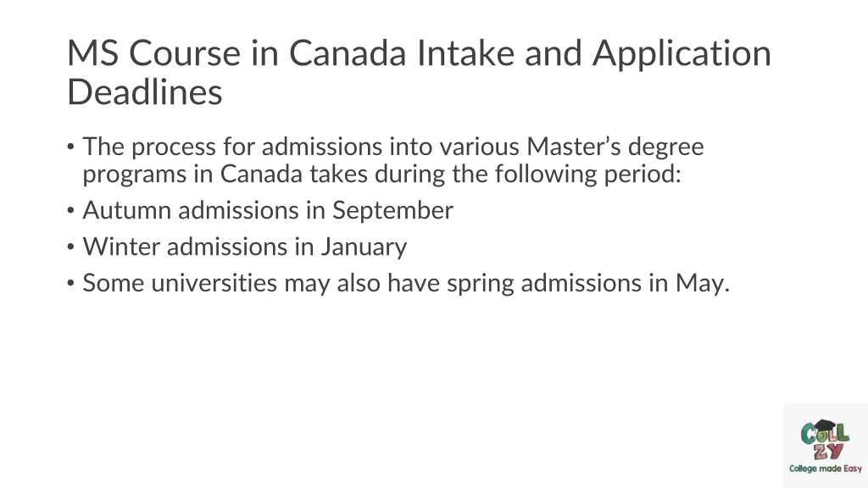This screenshot has width=868, height=488.
Task: Click the word 'Application' in the title
Action: [682, 54]
